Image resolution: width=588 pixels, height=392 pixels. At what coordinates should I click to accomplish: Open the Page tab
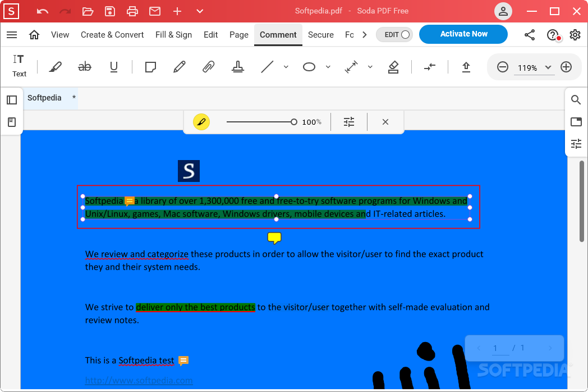(239, 35)
